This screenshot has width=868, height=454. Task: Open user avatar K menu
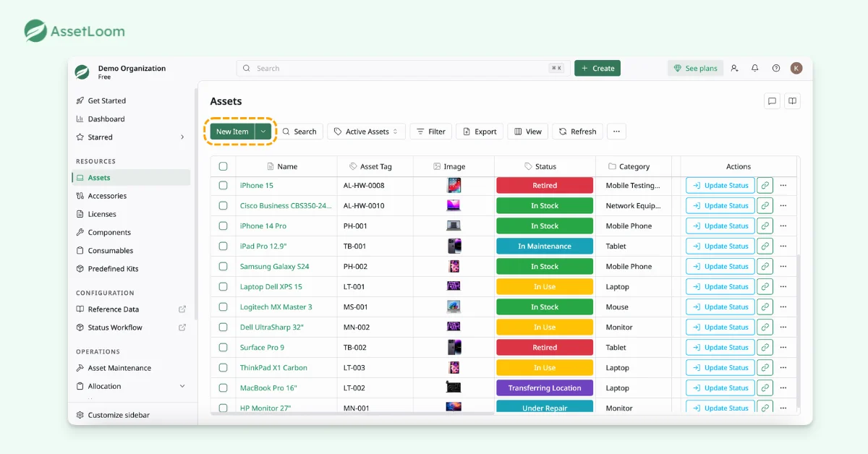796,68
